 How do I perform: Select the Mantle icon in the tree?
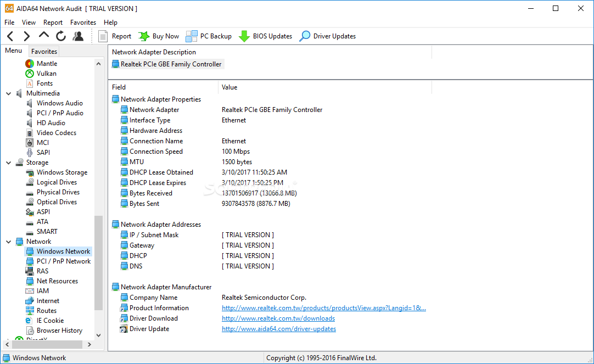coord(30,64)
